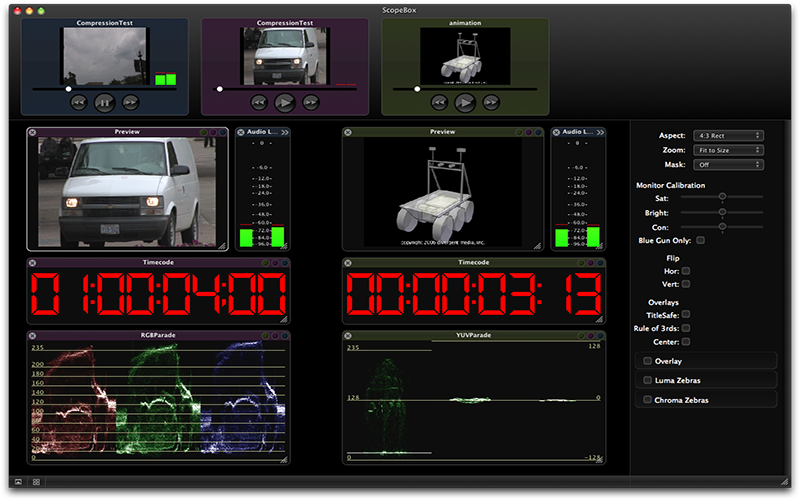
Task: Click the purple source dot on RGBParade header
Action: pos(275,336)
